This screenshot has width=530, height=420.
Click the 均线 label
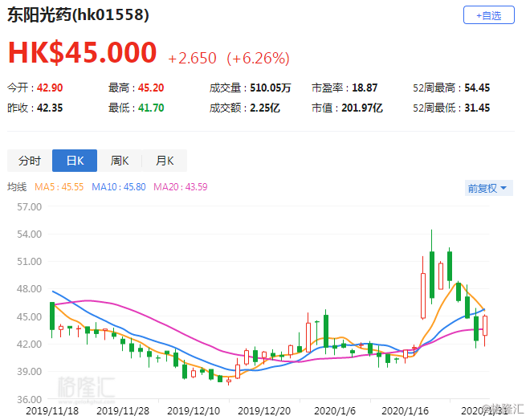coord(17,187)
